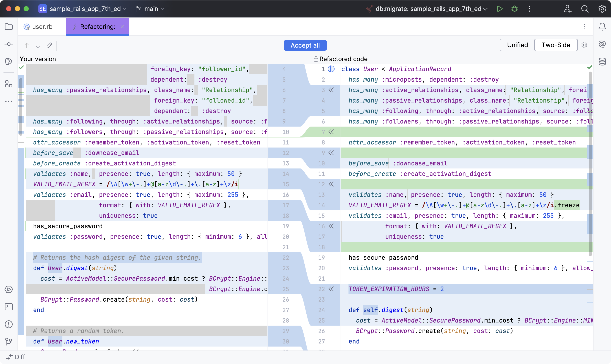The width and height of the screenshot is (611, 364).
Task: Click the pencil/edit icon in toolbar
Action: [49, 45]
